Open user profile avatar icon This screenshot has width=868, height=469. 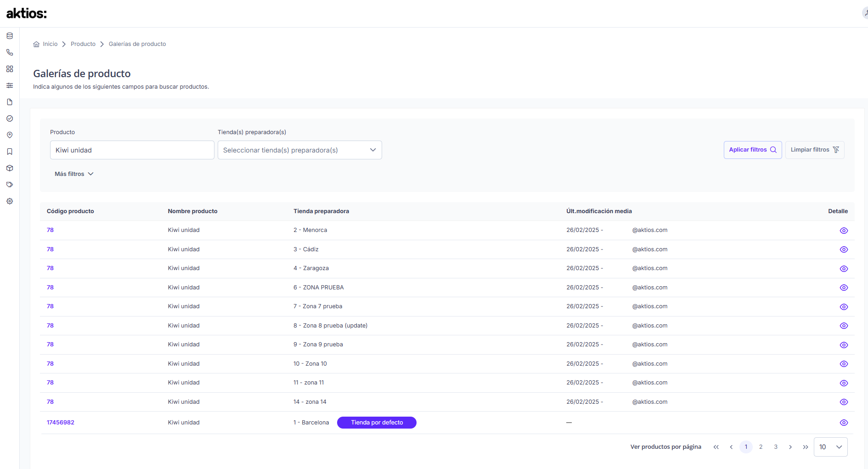(865, 13)
